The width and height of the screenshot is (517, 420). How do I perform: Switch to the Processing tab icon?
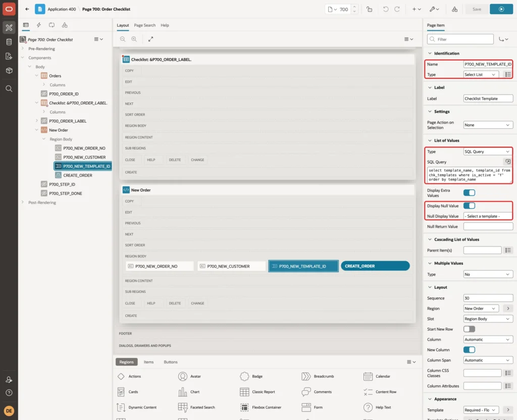coord(52,25)
